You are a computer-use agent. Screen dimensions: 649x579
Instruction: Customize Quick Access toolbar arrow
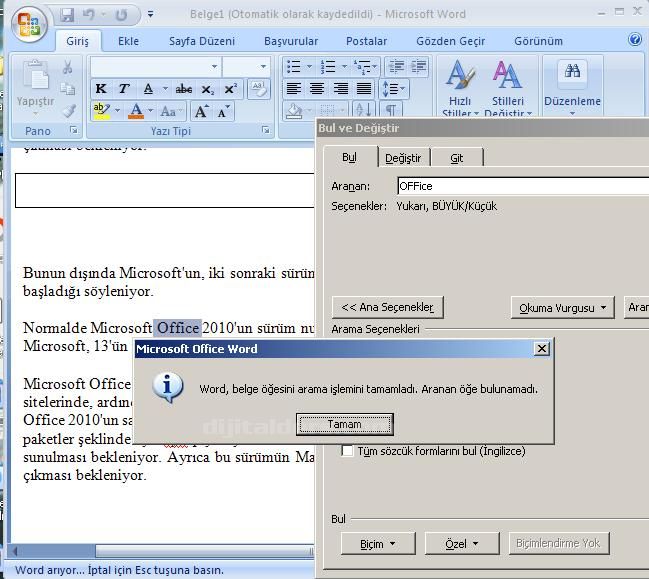pyautogui.click(x=151, y=14)
